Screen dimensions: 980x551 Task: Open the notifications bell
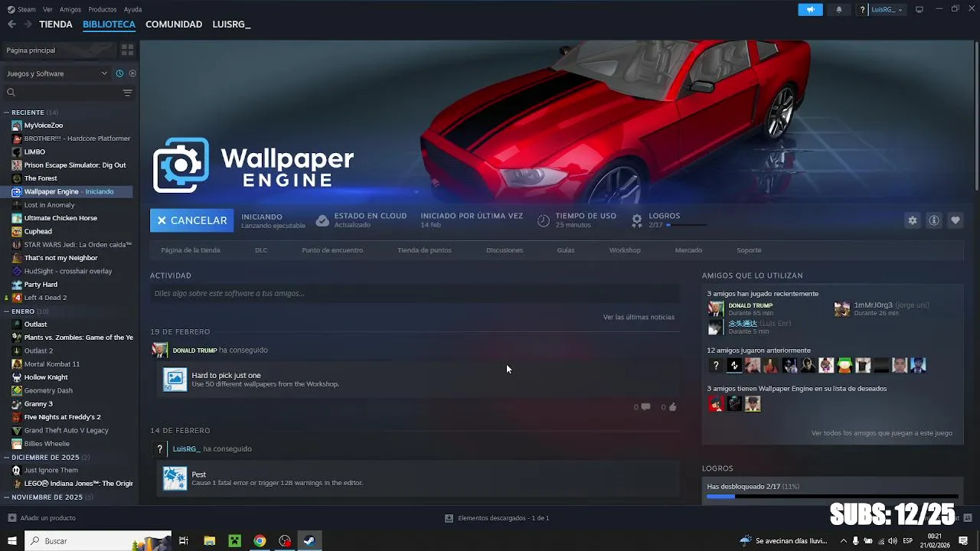coord(839,9)
